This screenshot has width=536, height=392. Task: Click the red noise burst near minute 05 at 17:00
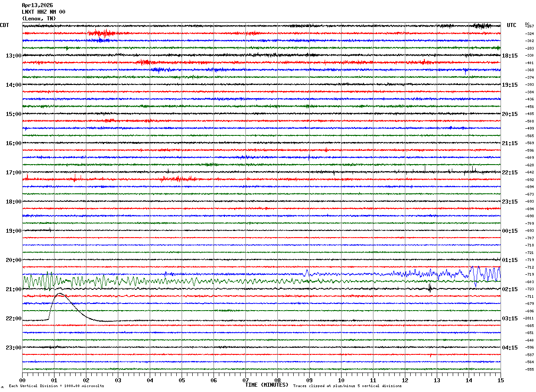(178, 179)
